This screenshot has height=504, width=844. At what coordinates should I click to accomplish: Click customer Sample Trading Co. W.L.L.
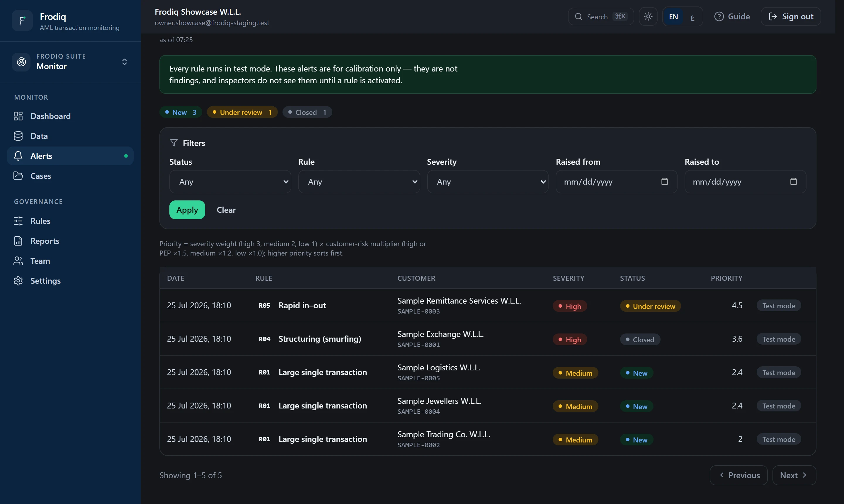pyautogui.click(x=444, y=434)
